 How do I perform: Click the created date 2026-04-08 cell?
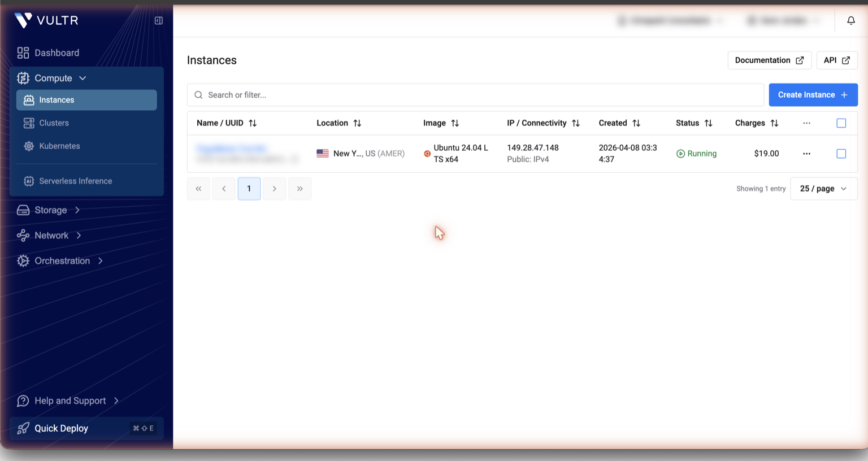(628, 154)
